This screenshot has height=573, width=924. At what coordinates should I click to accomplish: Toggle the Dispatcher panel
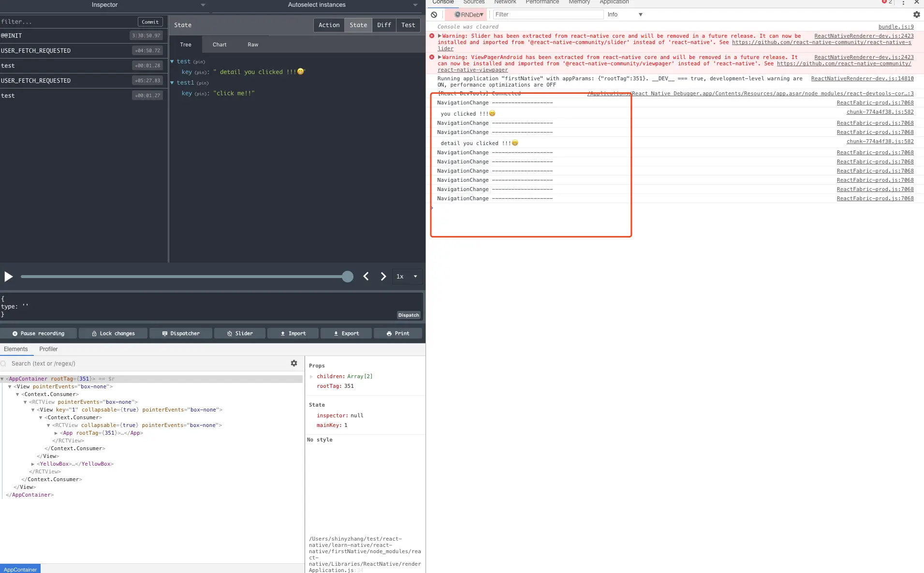(181, 334)
